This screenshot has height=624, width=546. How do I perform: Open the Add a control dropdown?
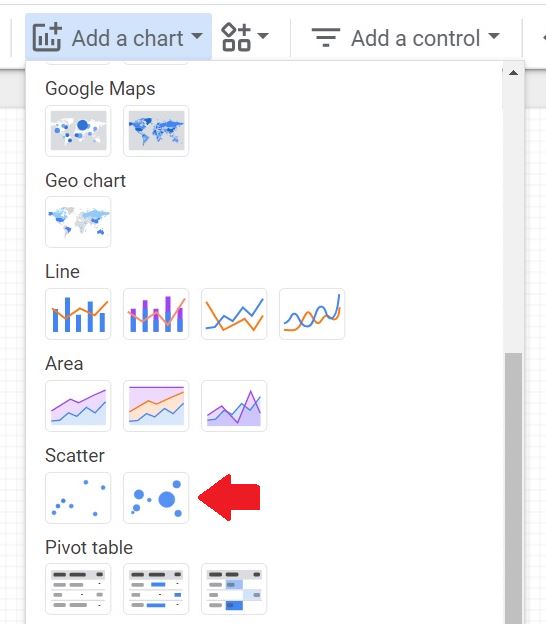406,38
